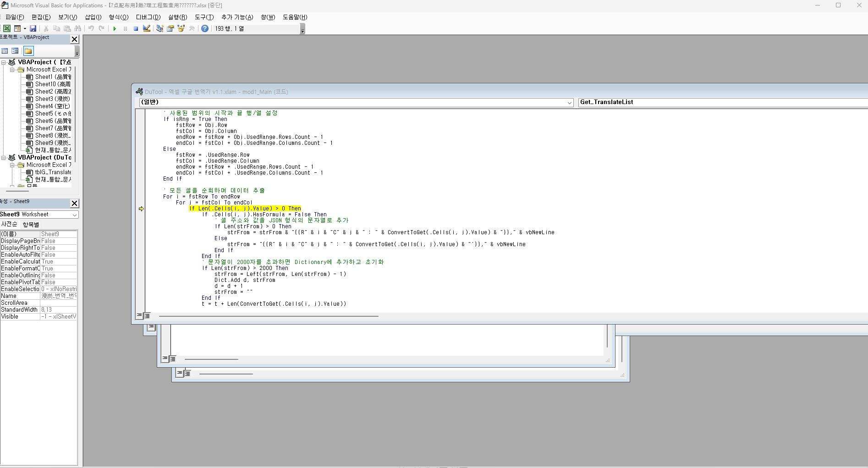Close the project explorer panel
Screen dimensions: 868x468
click(x=74, y=39)
